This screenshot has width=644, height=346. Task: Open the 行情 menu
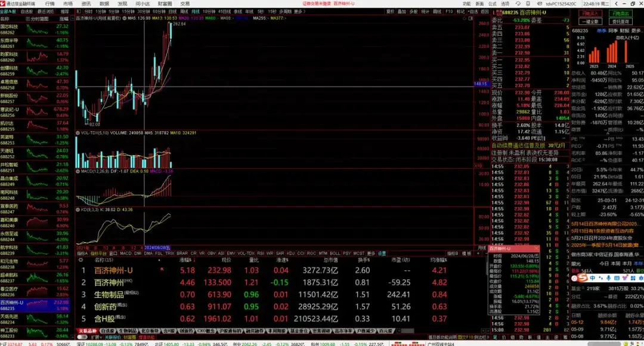coord(49,4)
